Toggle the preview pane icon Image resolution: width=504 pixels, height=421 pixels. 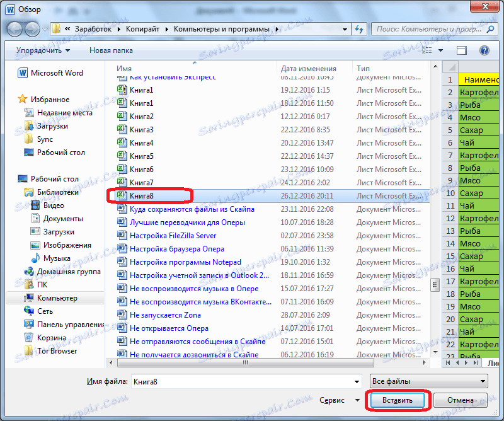click(x=462, y=50)
